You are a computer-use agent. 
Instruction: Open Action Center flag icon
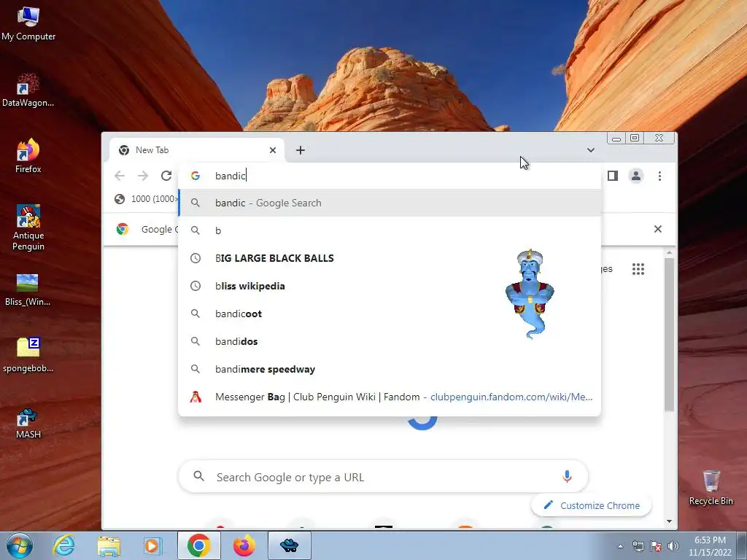[656, 546]
